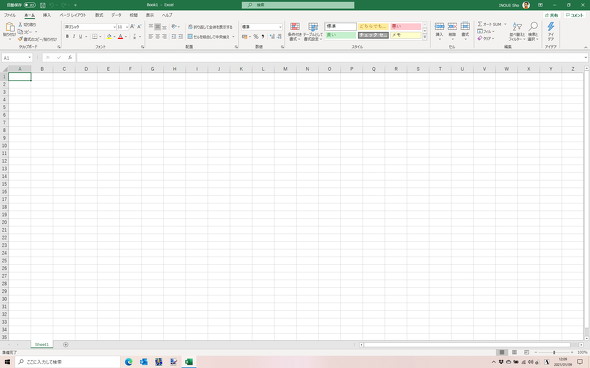Decrease font size with smaller A icon
This screenshot has width=590, height=368.
(x=139, y=27)
